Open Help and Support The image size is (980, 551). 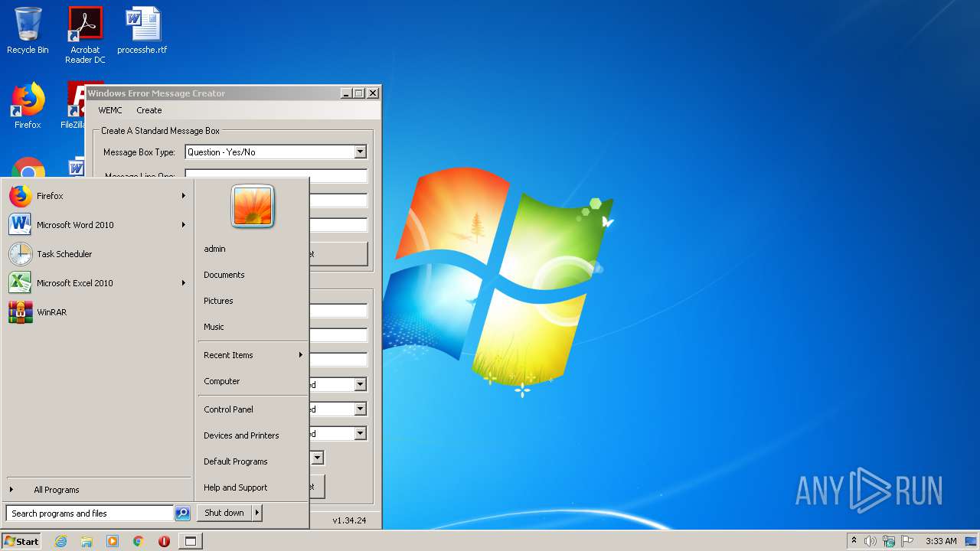pyautogui.click(x=253, y=487)
